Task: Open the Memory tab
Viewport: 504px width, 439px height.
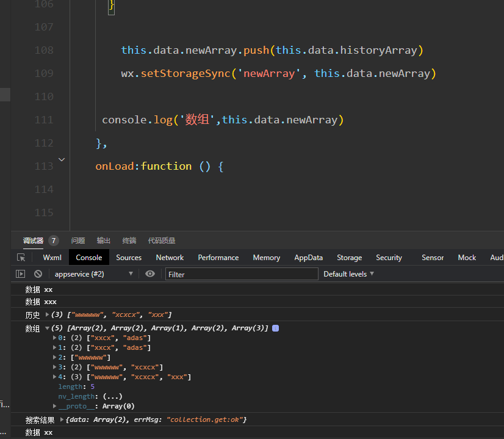Action: [x=267, y=258]
